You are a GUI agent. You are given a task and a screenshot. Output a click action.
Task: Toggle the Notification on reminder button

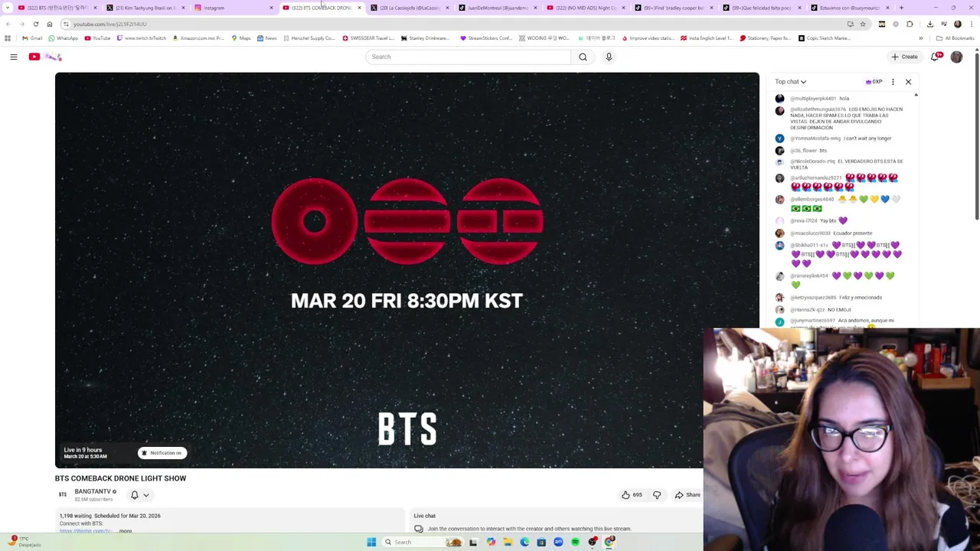(x=162, y=453)
